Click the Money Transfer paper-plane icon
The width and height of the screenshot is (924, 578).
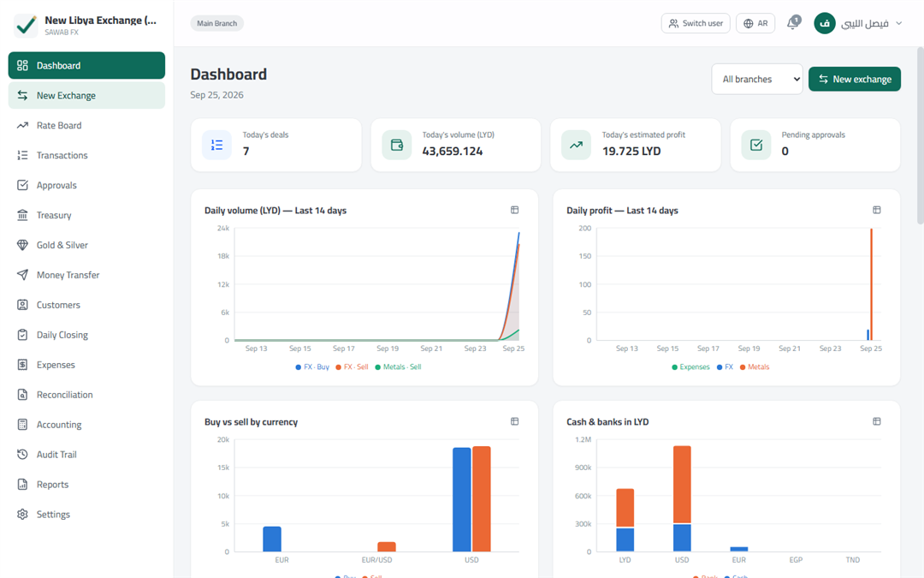tap(22, 275)
